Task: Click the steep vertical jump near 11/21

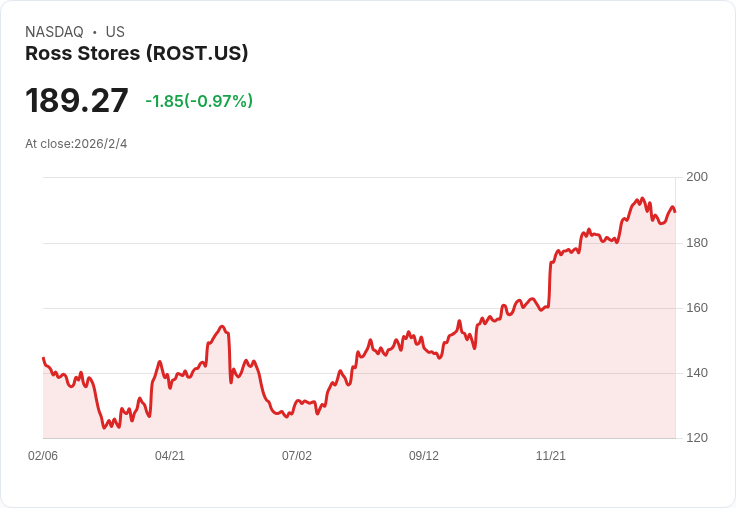Action: pos(550,285)
